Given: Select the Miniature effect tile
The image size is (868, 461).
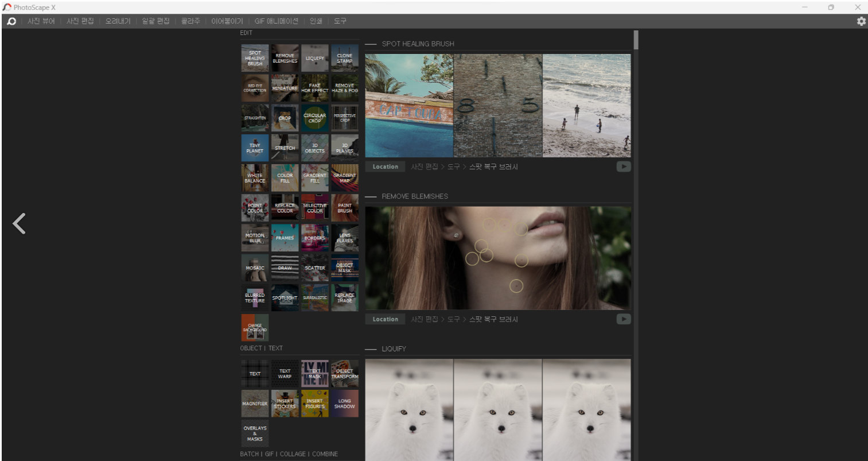Looking at the screenshot, I should 285,88.
